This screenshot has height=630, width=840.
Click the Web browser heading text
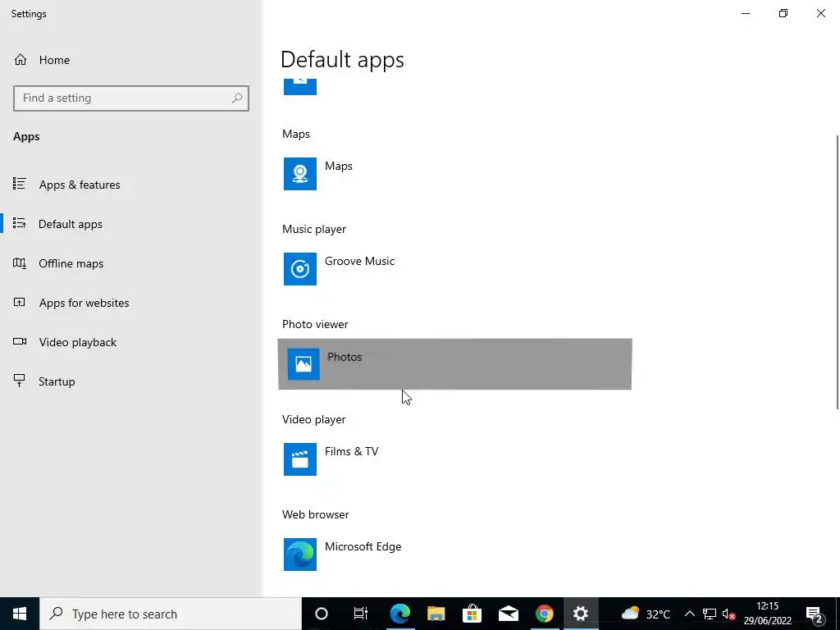tap(316, 515)
